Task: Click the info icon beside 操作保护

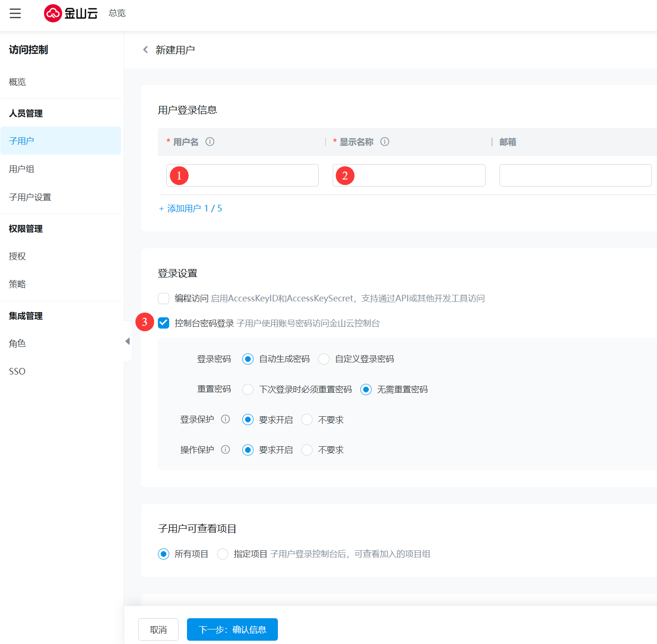Action: tap(225, 449)
